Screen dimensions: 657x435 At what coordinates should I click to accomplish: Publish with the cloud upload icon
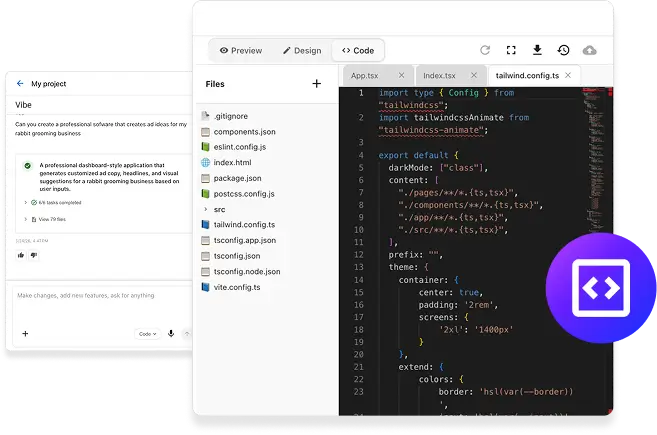(589, 50)
